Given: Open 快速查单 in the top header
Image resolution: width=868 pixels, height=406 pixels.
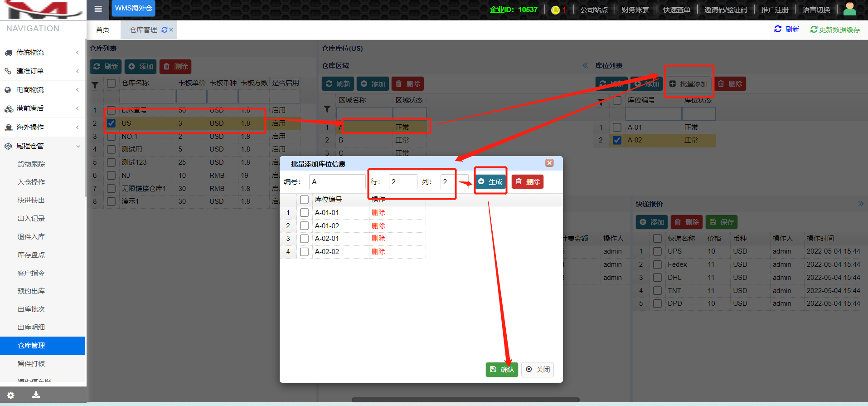Looking at the screenshot, I should click(677, 10).
